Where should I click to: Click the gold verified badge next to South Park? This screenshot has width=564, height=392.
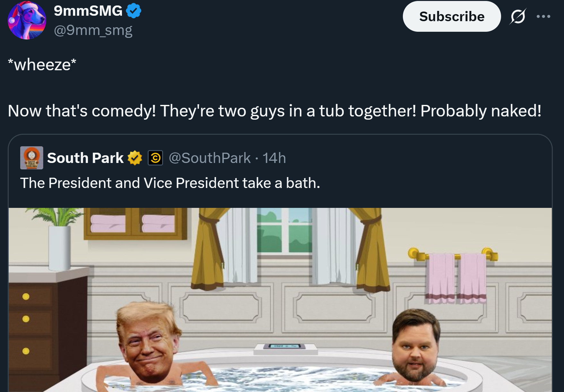point(135,158)
